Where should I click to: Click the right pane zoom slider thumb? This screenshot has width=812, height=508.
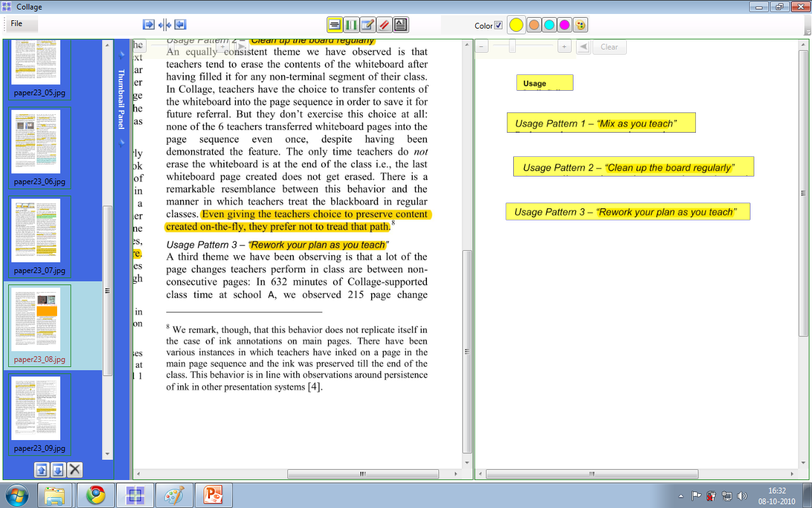pyautogui.click(x=512, y=46)
